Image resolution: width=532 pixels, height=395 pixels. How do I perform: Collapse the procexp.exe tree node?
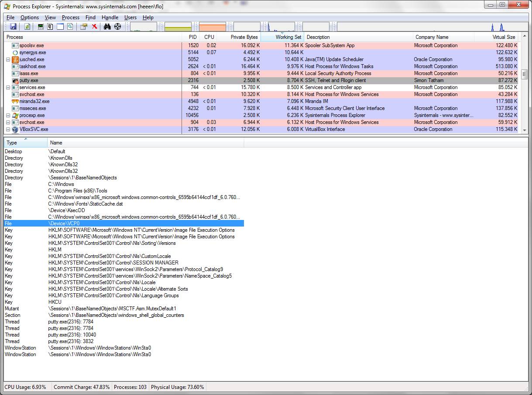[x=8, y=115]
